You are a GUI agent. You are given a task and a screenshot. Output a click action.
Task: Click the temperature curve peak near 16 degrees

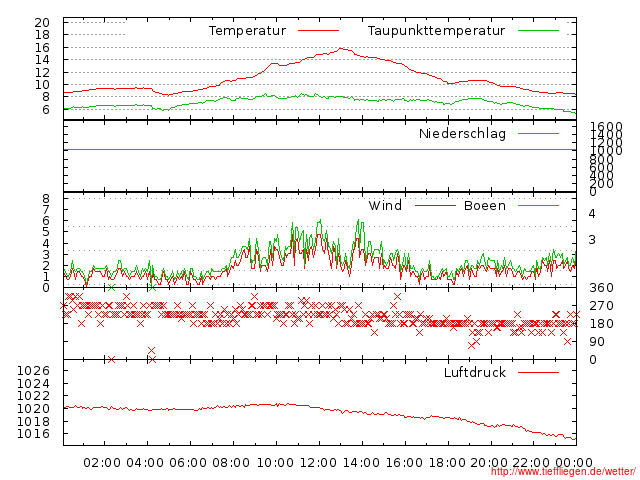pos(342,49)
